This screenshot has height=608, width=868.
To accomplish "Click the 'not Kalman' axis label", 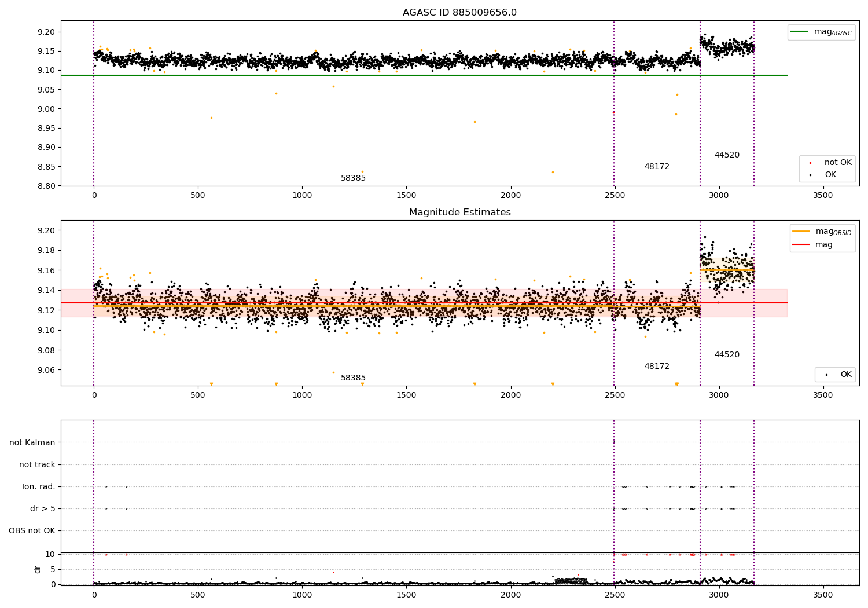I will pos(32,442).
